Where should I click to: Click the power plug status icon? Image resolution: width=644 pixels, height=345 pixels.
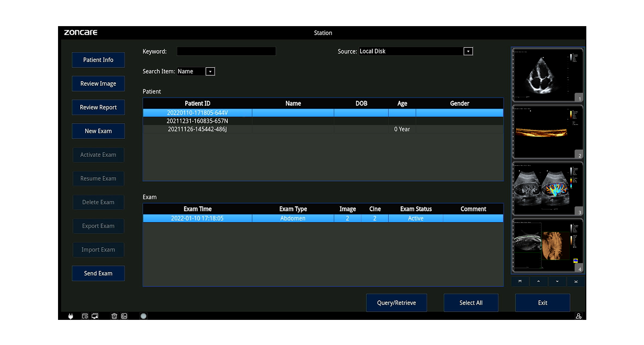coord(70,316)
